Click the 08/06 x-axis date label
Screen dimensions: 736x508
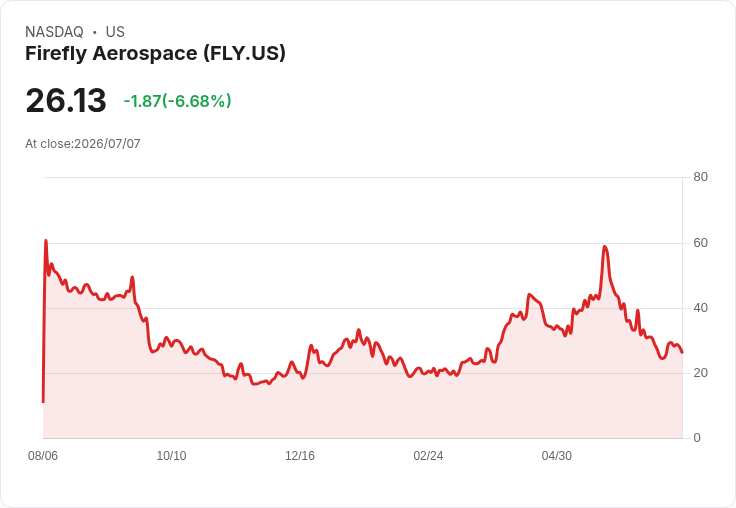coord(43,456)
